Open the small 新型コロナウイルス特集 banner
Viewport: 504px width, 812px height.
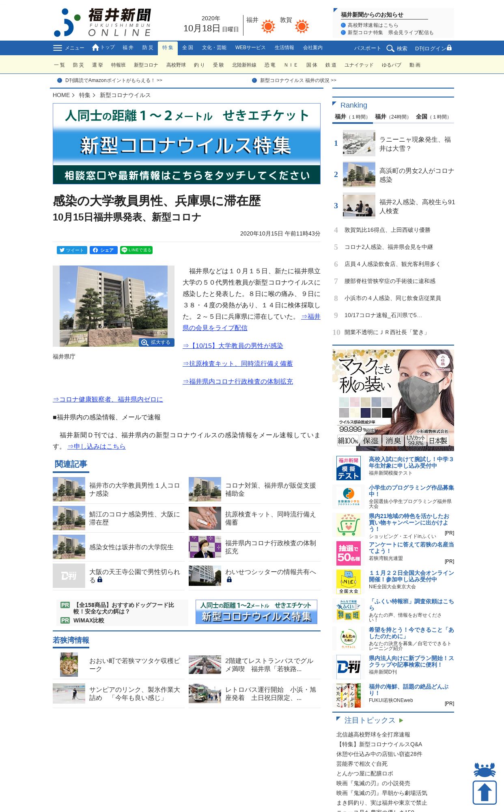(x=256, y=612)
